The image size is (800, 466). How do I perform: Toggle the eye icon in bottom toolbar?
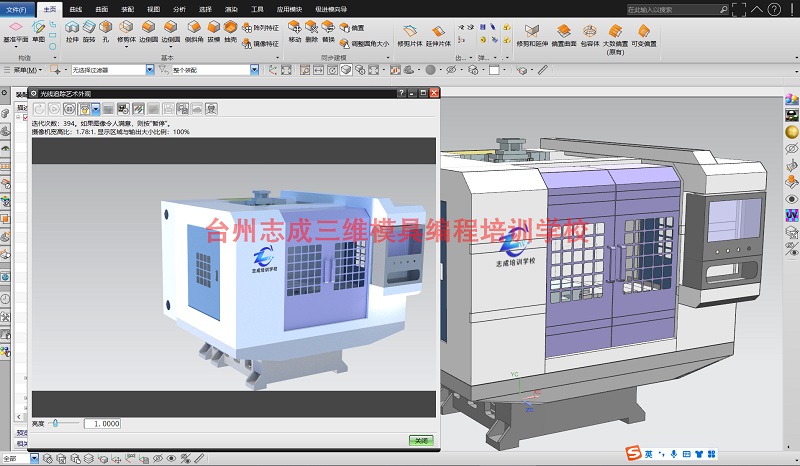(171, 458)
